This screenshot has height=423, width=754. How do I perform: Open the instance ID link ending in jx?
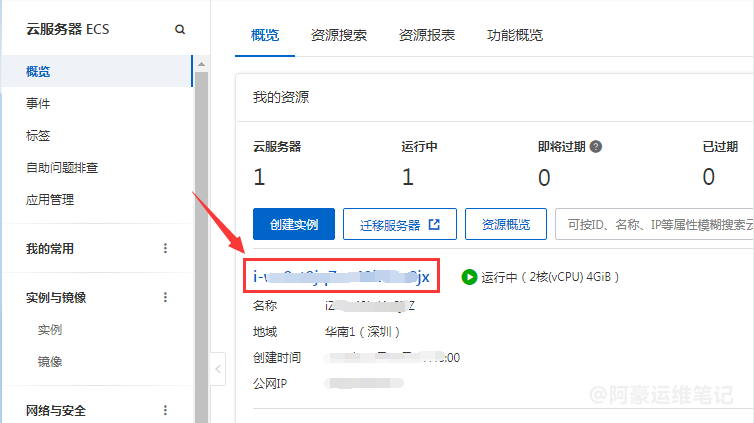[341, 276]
